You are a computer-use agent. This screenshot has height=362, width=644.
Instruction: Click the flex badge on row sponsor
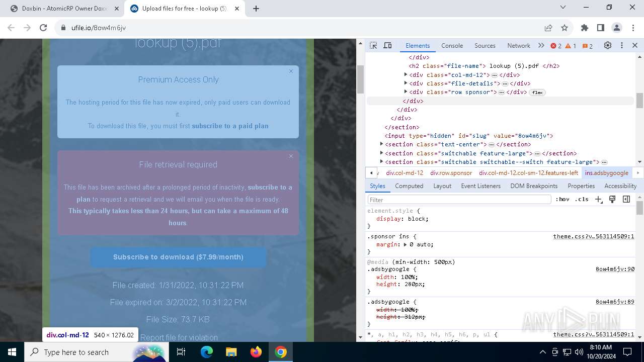click(x=538, y=93)
